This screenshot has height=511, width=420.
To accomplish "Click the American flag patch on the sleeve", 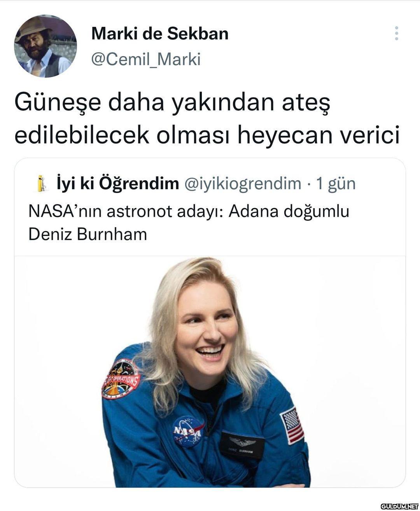I will (x=292, y=425).
